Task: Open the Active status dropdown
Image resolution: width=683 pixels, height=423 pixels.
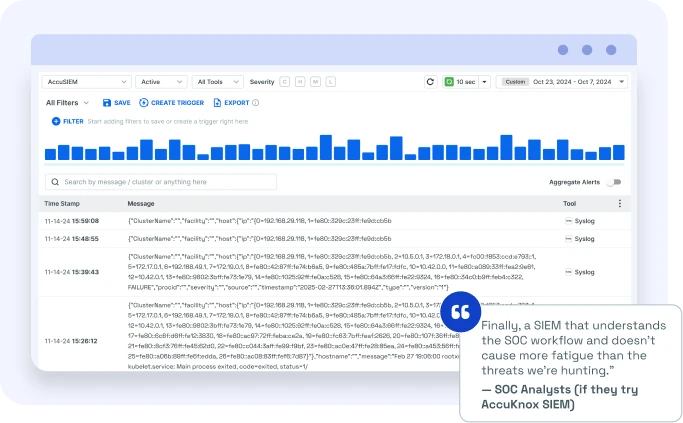Action: (x=161, y=82)
